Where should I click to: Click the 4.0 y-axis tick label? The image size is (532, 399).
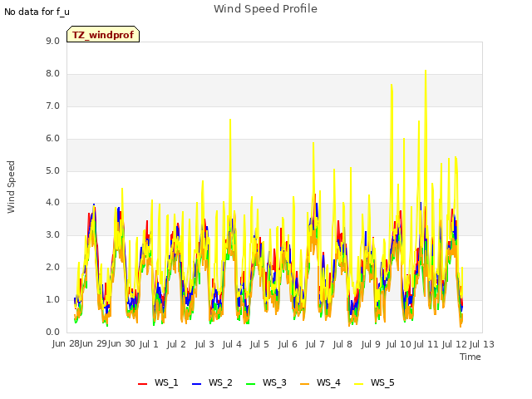[x=52, y=203]
